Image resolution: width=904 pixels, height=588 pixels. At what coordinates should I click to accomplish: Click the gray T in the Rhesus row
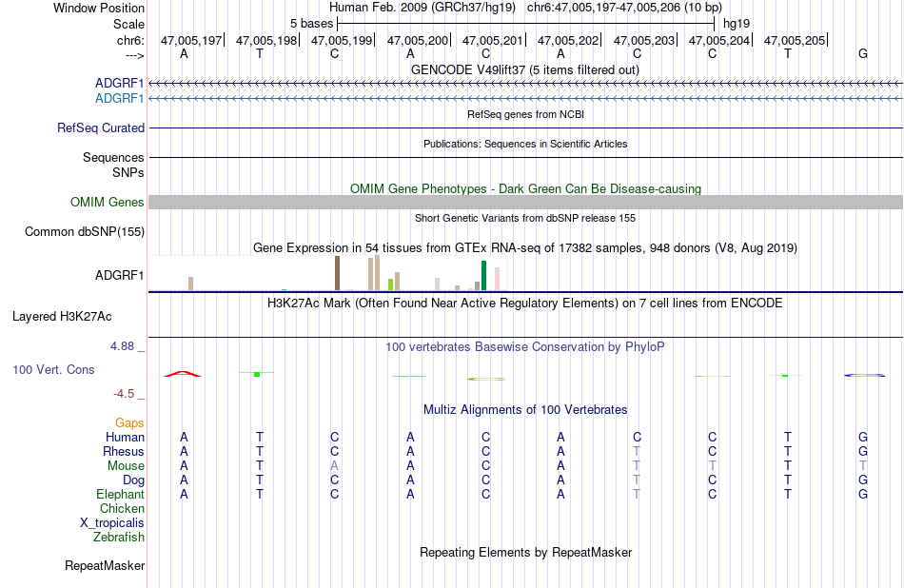[637, 451]
